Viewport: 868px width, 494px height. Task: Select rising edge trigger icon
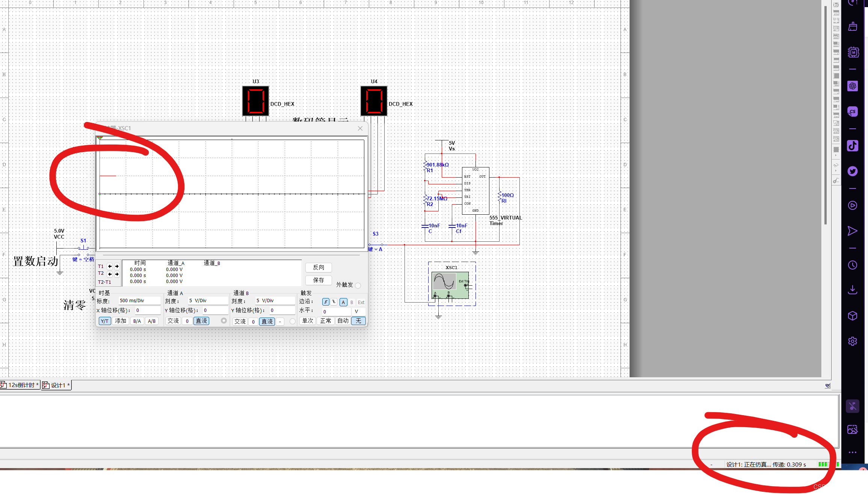(326, 302)
